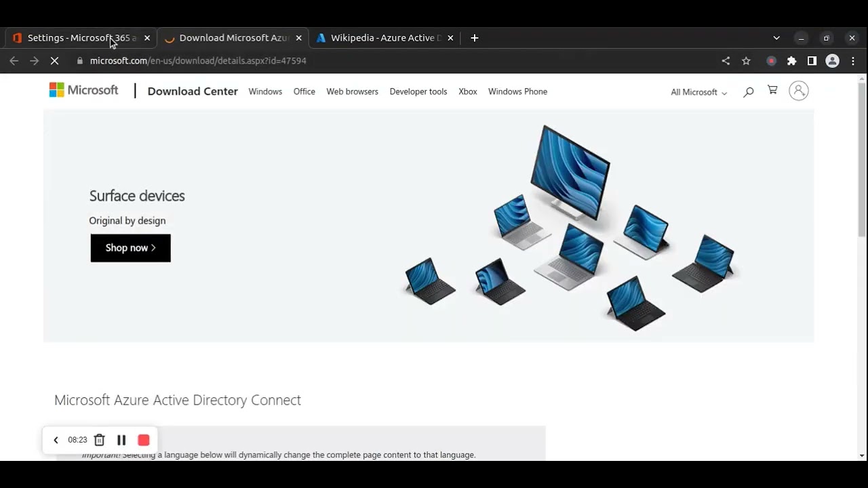868x488 pixels.
Task: Open Chrome three-dot menu
Action: point(853,61)
